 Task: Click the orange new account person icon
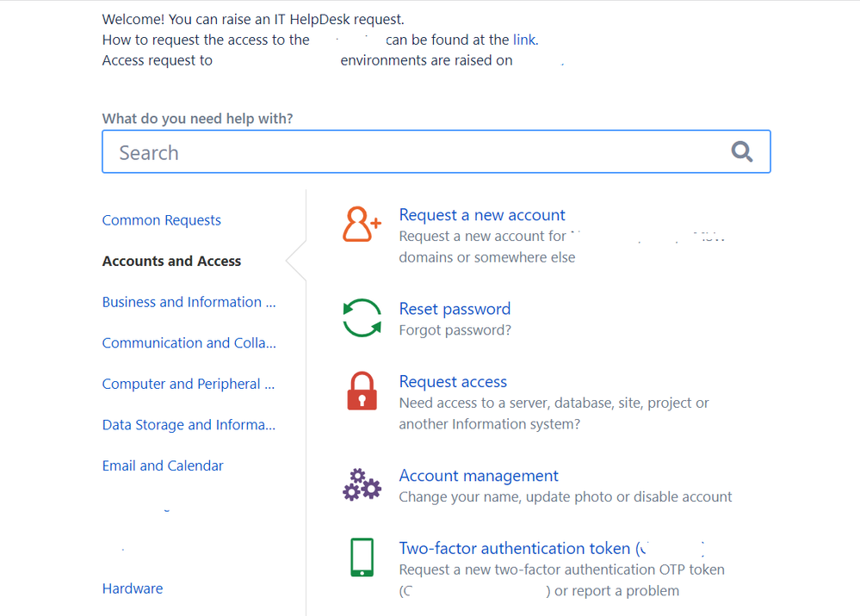[362, 225]
